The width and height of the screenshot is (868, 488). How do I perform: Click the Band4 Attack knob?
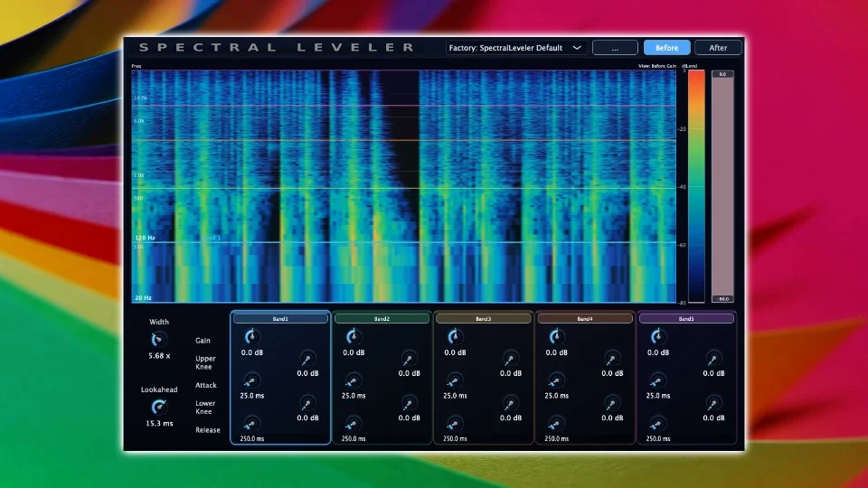[556, 381]
